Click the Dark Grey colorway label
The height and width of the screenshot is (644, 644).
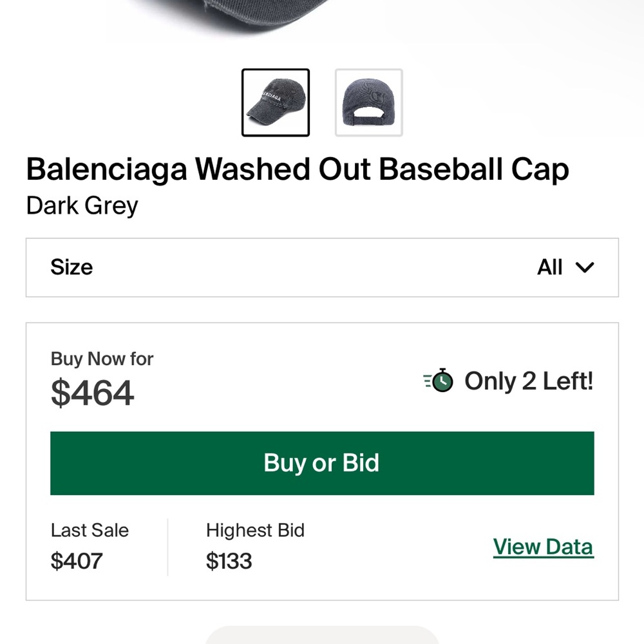pos(82,206)
